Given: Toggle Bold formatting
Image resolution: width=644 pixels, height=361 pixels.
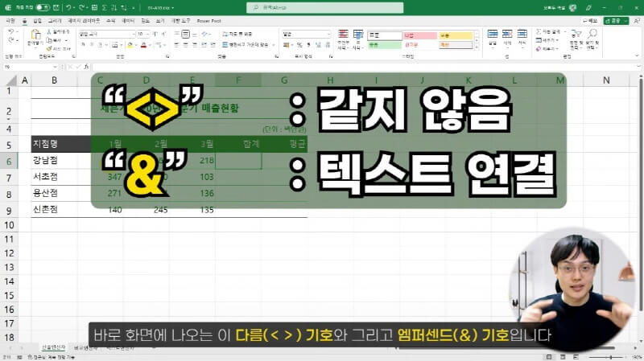Looking at the screenshot, I should 84,45.
